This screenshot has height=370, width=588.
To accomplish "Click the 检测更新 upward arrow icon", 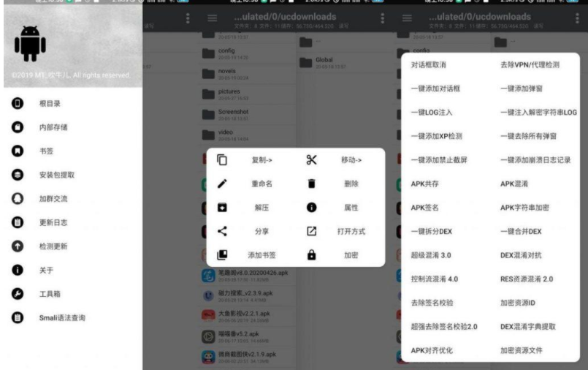I will click(x=18, y=246).
